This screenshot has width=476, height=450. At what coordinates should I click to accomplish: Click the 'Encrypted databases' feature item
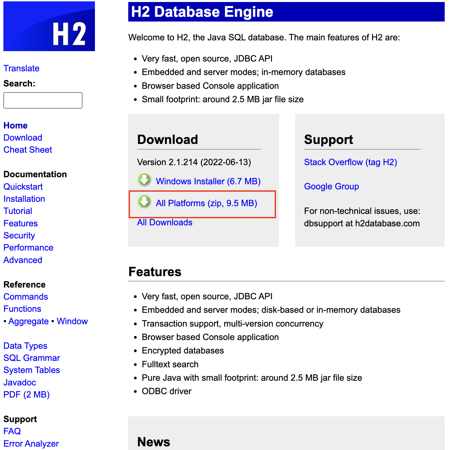click(x=183, y=350)
